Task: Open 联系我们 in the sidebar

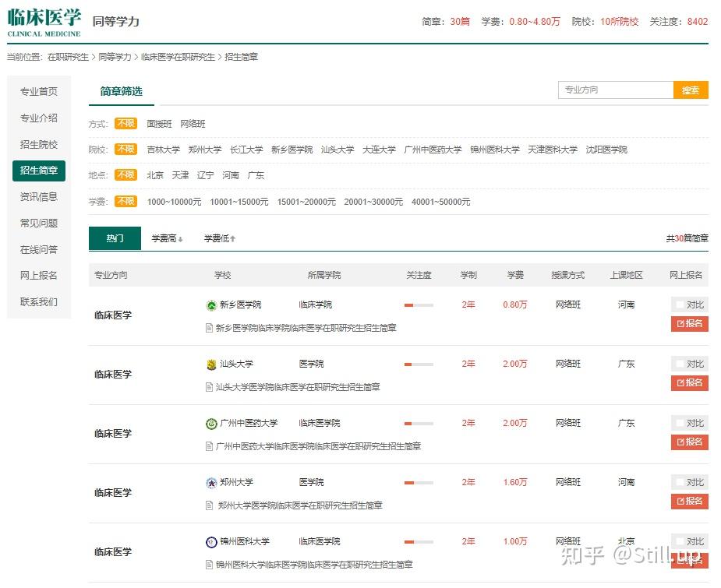Action: [x=39, y=302]
